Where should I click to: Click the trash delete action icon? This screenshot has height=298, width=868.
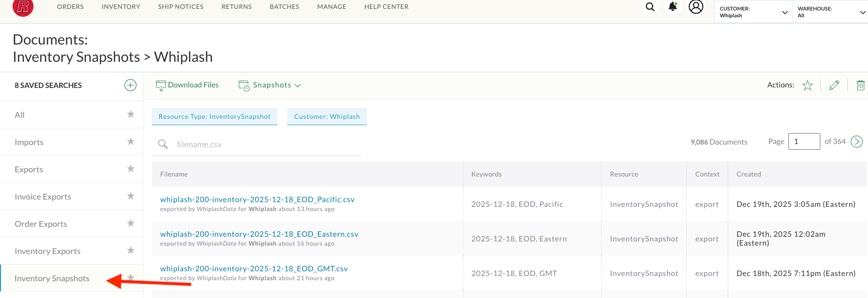[x=860, y=85]
